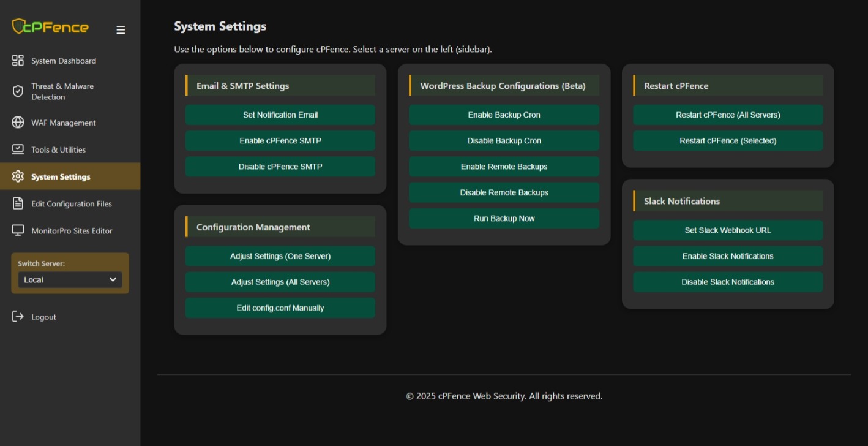Image resolution: width=868 pixels, height=446 pixels.
Task: Click the 2025 cPFence copyright footer text
Action: 504,396
